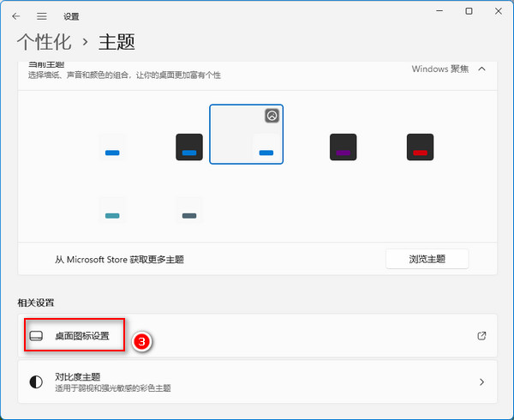Choose the dark theme with purple accent
514x420 pixels.
point(344,147)
